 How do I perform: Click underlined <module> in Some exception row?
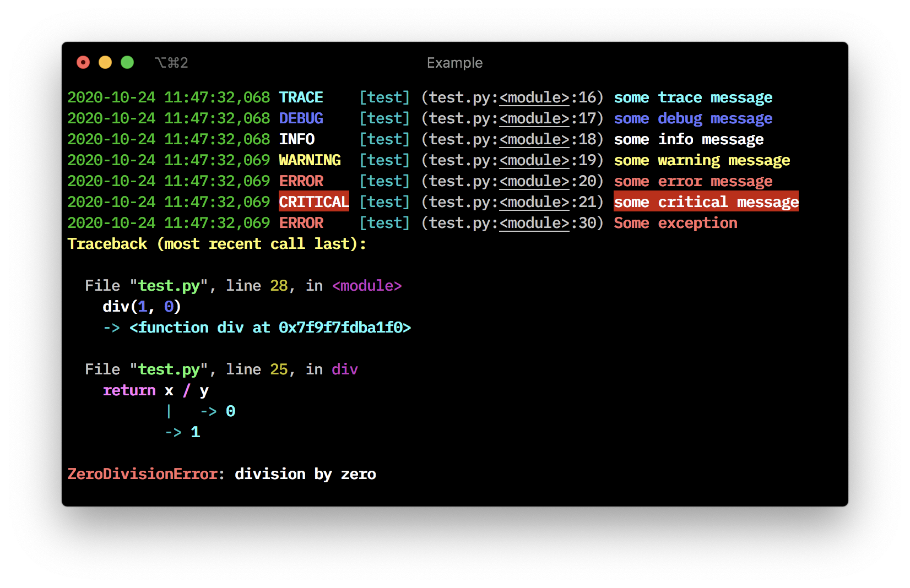[x=534, y=224]
